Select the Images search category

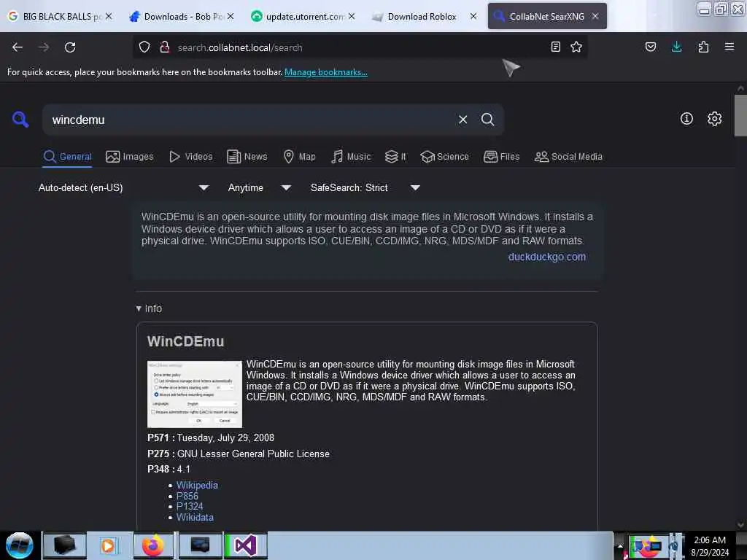click(130, 157)
